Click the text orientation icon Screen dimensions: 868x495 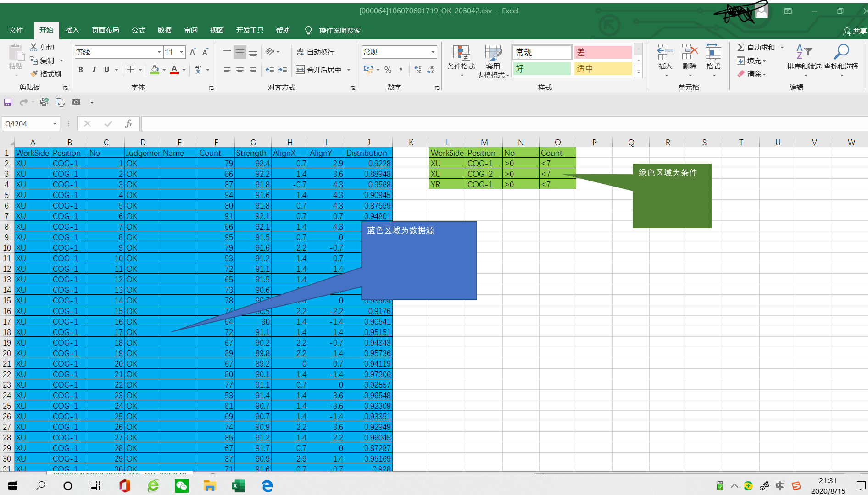(x=270, y=52)
